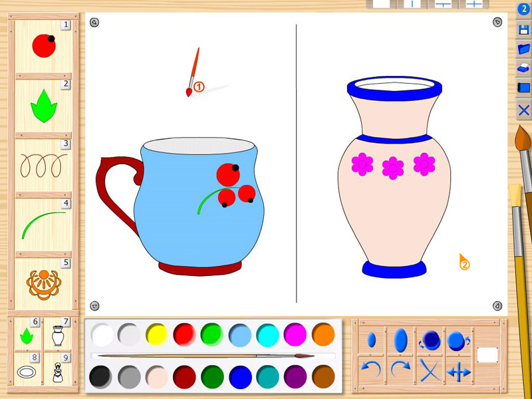
Task: Click the blue rim of the vase
Action: [394, 94]
